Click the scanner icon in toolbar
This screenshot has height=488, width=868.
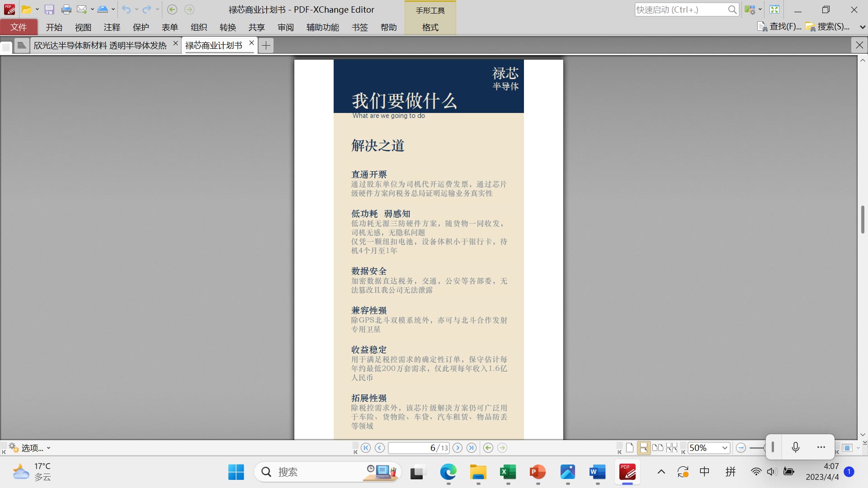click(x=103, y=9)
